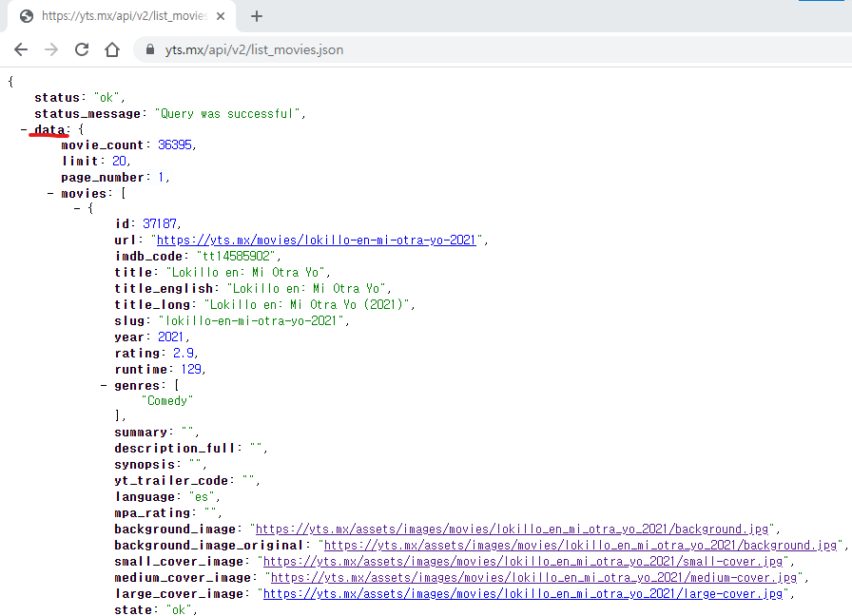Click the runtime value 129

[191, 370]
